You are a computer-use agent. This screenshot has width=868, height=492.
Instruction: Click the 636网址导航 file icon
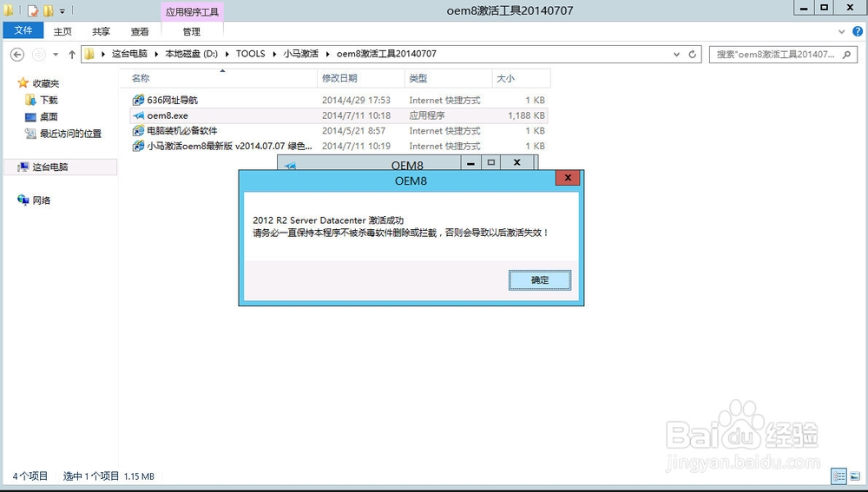(x=138, y=100)
